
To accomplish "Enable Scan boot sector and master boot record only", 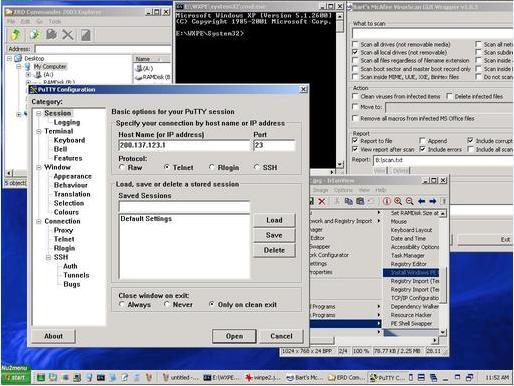I will coord(355,69).
